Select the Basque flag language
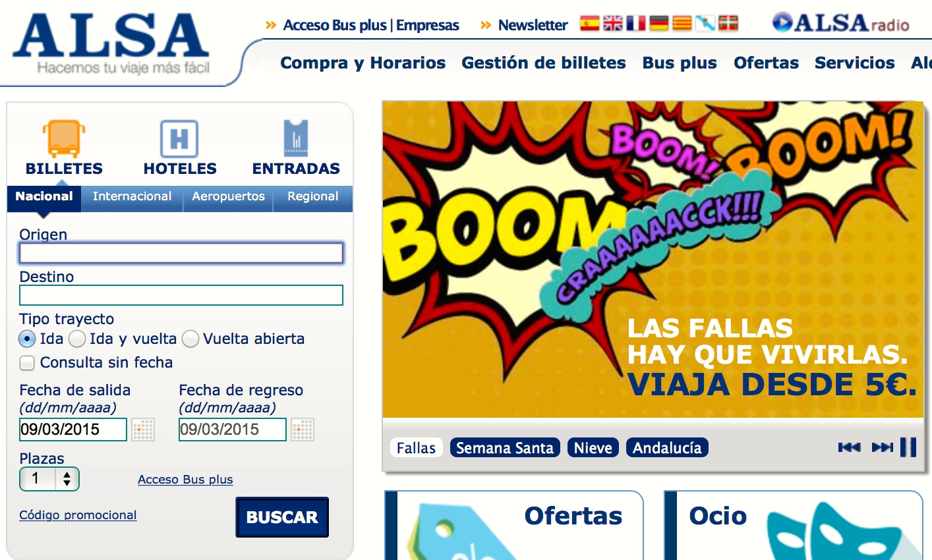The width and height of the screenshot is (932, 560). pos(728,24)
